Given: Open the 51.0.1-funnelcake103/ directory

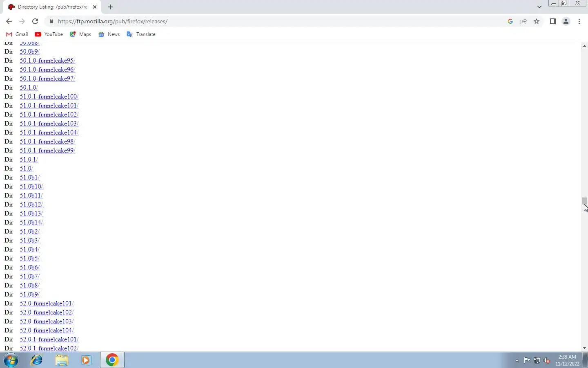Looking at the screenshot, I should (x=49, y=123).
